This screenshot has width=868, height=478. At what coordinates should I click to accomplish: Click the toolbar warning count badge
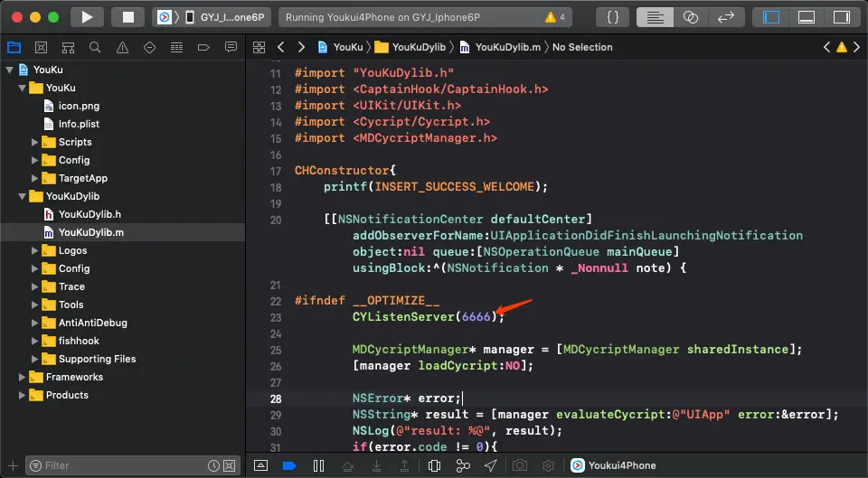[554, 17]
